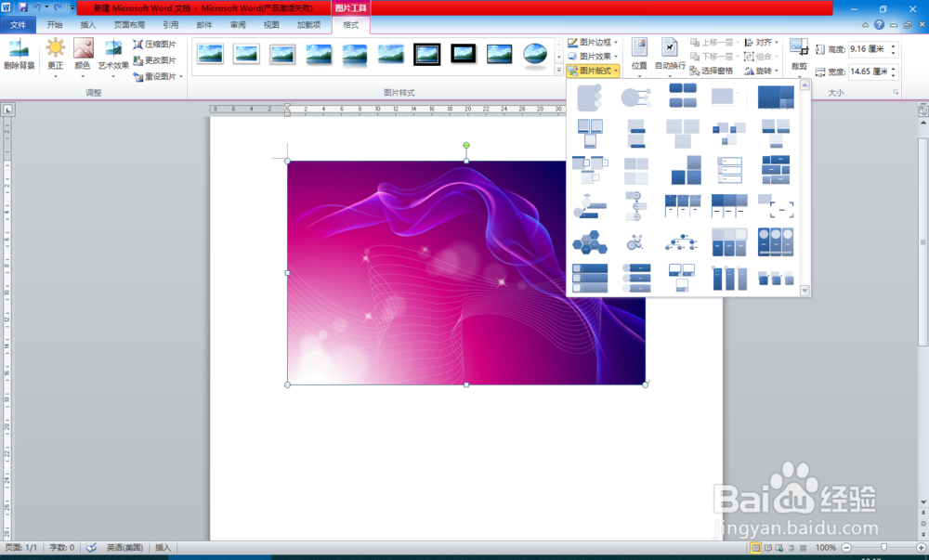Viewport: 929px width, 560px height.
Task: Switch to Print Layout view in status bar
Action: 756,548
